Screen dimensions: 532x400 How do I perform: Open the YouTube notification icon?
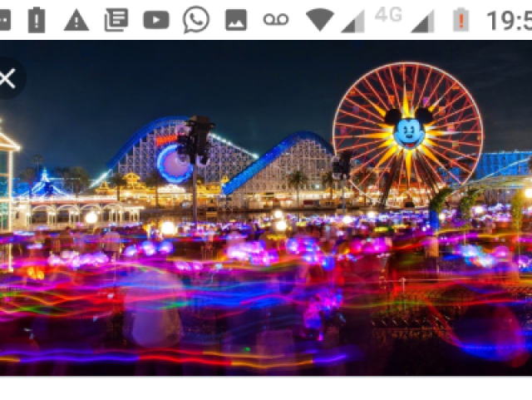(156, 20)
